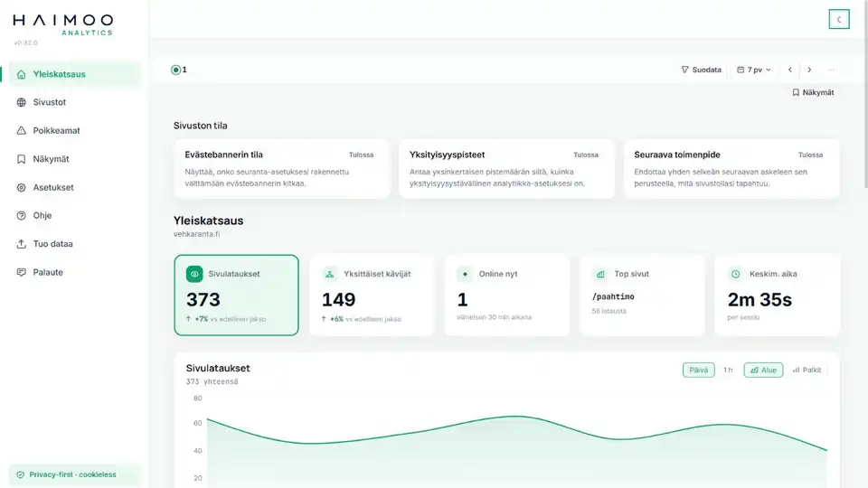Image resolution: width=868 pixels, height=488 pixels.
Task: Click the question mark icon beside Ohje
Action: pos(21,215)
